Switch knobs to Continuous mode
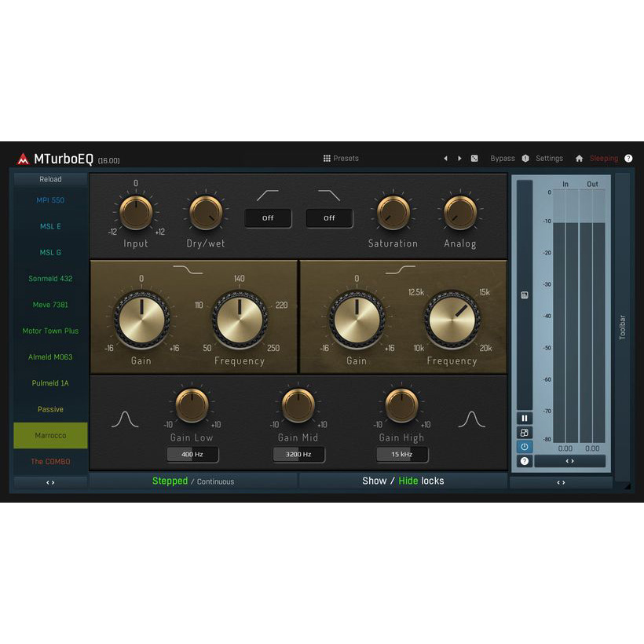 (216, 481)
